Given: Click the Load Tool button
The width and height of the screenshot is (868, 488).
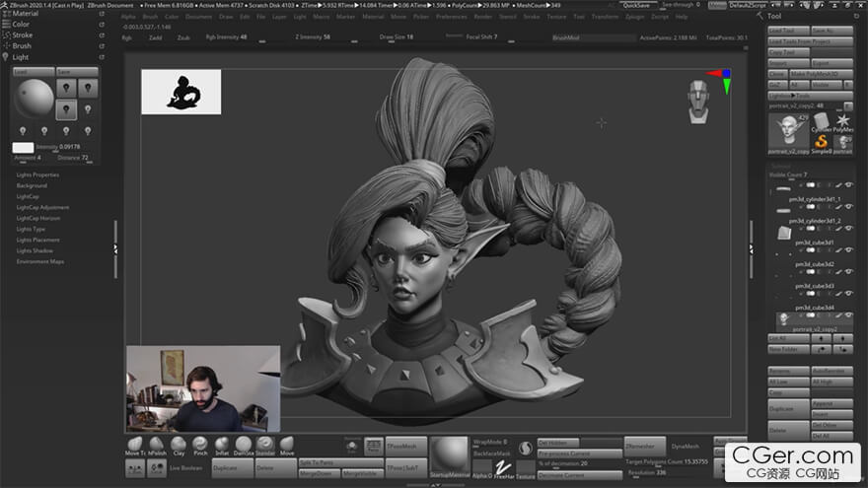Looking at the screenshot, I should click(788, 31).
